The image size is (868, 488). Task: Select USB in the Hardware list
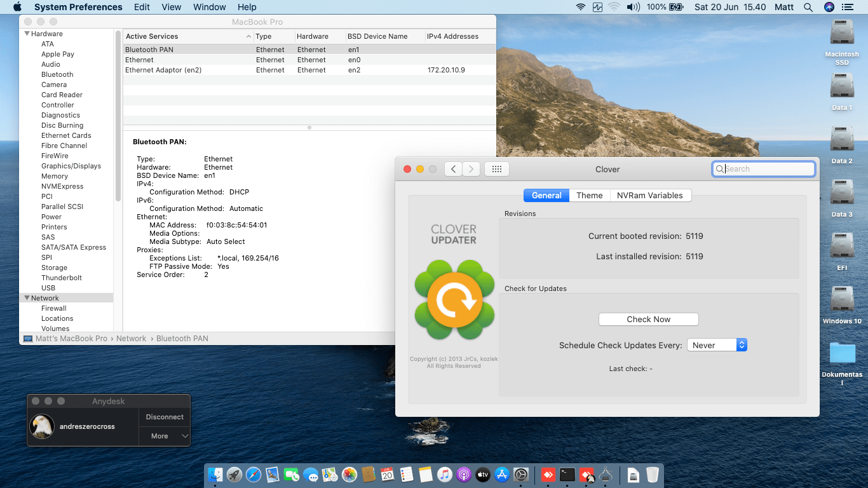[x=48, y=288]
